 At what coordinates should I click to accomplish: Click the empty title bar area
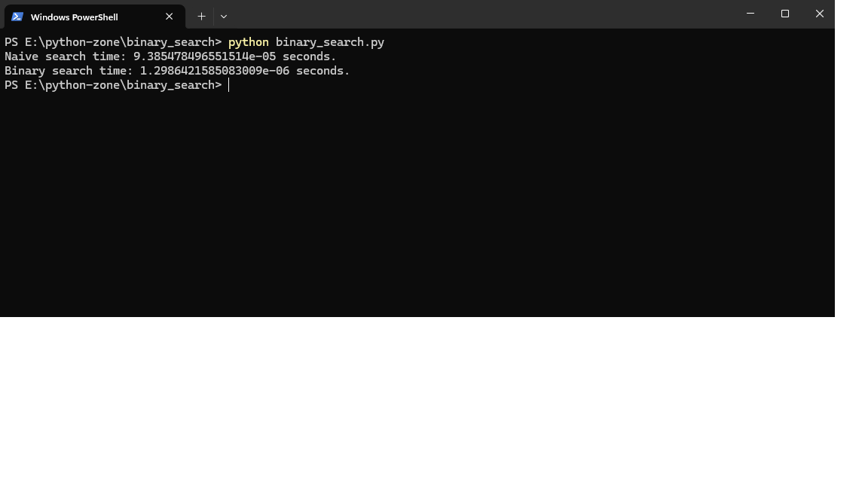tap(482, 15)
